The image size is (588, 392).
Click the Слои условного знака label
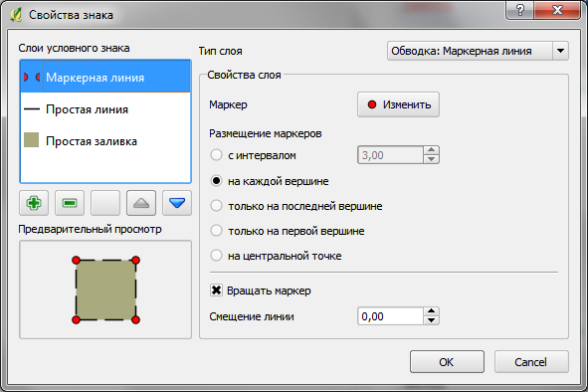pyautogui.click(x=74, y=48)
